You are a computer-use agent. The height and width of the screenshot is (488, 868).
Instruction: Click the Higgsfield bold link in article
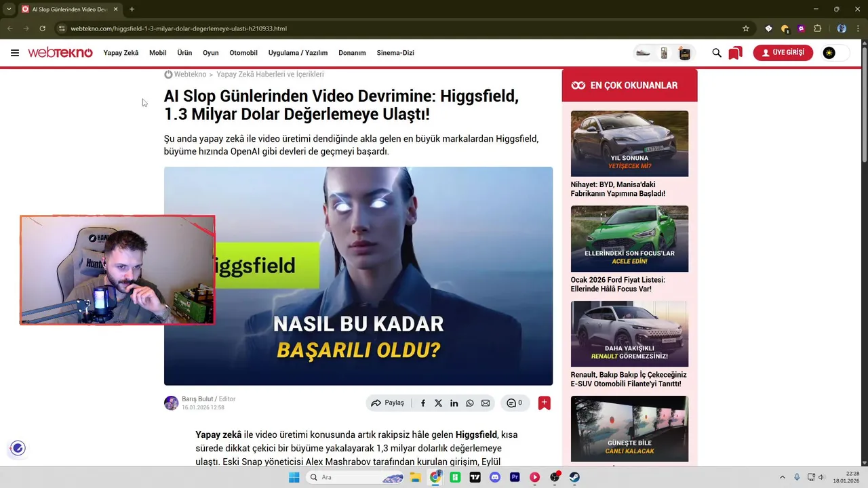coord(476,434)
